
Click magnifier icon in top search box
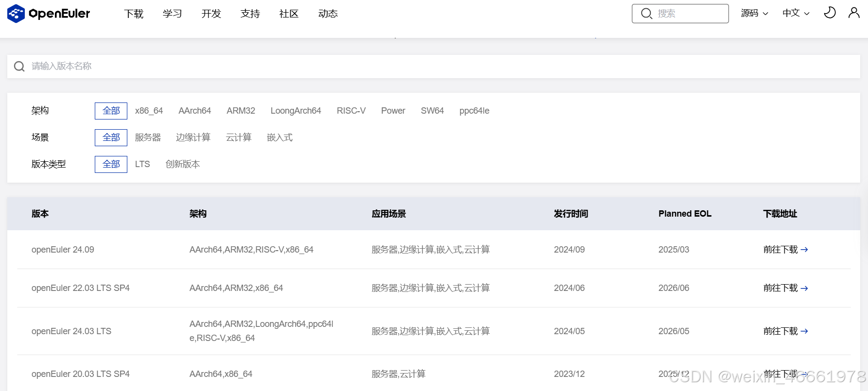click(x=646, y=14)
